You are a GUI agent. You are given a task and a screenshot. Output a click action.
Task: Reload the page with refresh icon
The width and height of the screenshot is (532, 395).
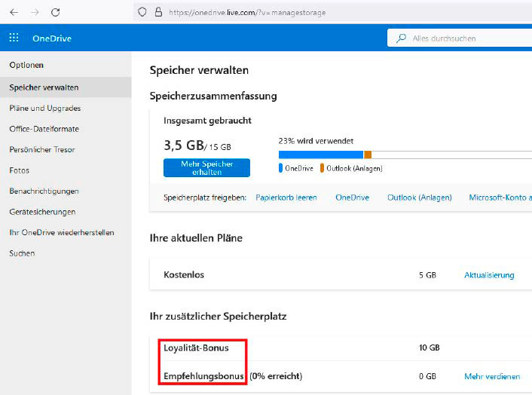(x=55, y=13)
